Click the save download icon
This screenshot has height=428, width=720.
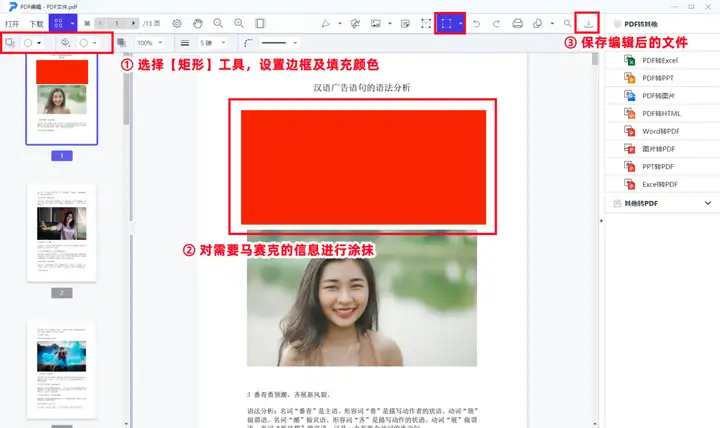pos(588,23)
